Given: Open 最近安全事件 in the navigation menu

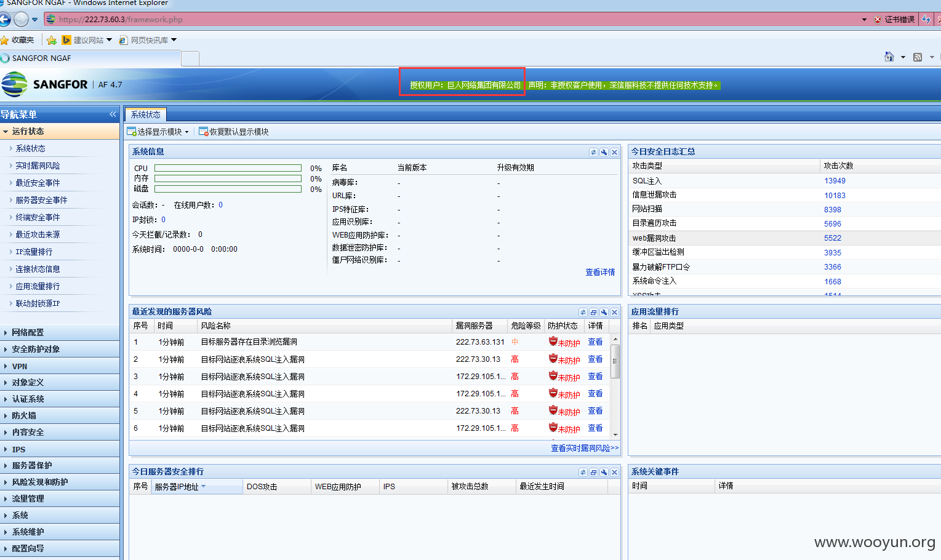Looking at the screenshot, I should (x=38, y=183).
